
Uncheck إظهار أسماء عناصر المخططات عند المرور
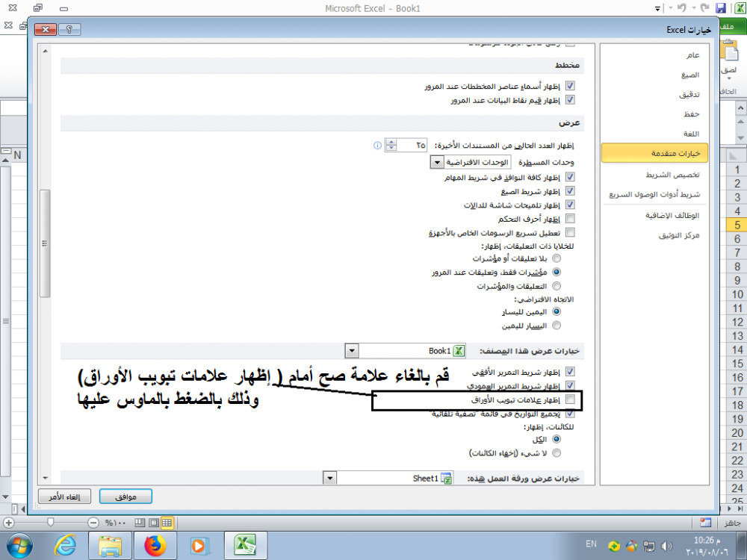(x=570, y=86)
